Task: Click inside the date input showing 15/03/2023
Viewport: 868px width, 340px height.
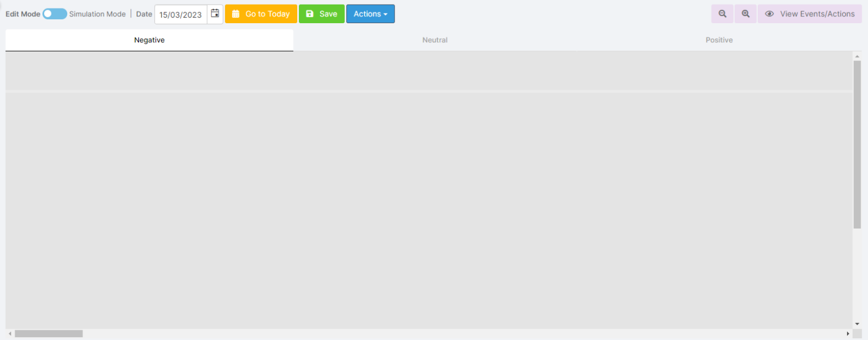Action: pos(180,14)
